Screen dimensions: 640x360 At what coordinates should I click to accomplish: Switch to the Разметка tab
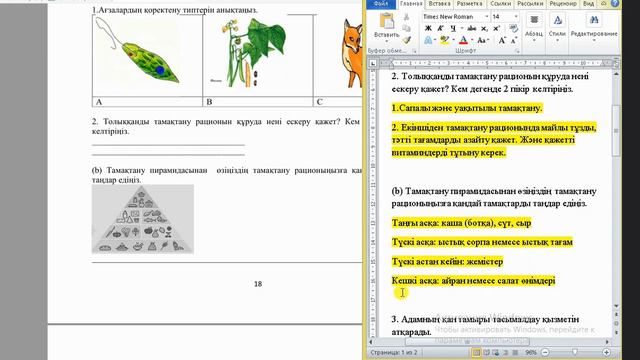tap(469, 4)
